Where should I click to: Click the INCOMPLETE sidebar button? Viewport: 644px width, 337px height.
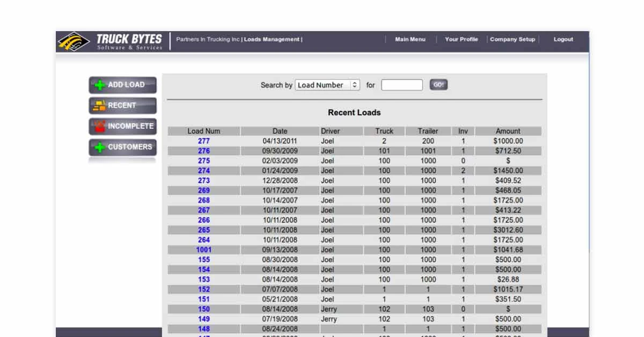coord(122,126)
